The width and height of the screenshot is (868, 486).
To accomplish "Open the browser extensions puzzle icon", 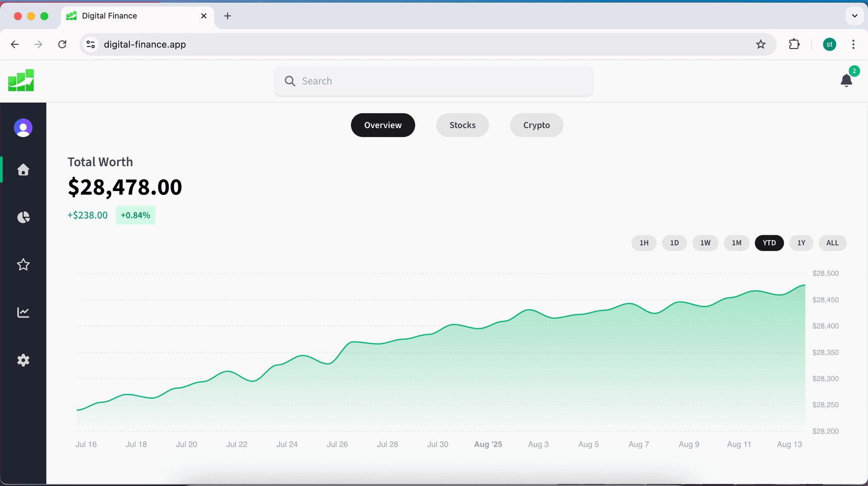I will pos(794,44).
